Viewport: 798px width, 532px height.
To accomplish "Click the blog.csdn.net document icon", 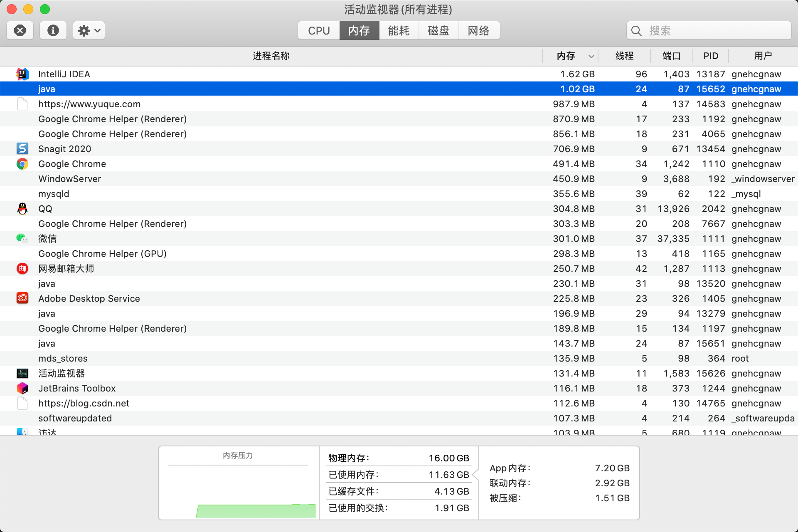I will coord(22,403).
